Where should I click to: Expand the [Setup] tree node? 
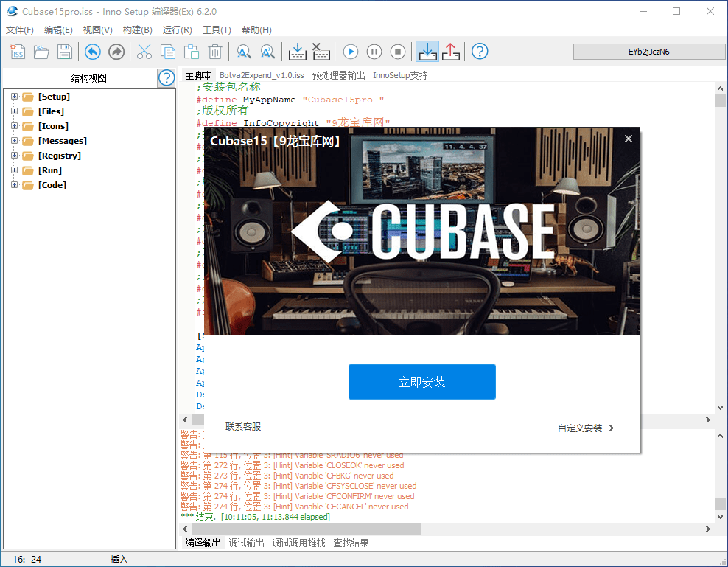15,96
